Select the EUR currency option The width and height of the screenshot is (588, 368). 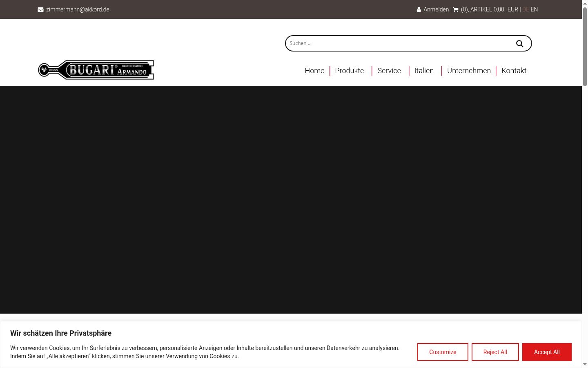click(513, 9)
